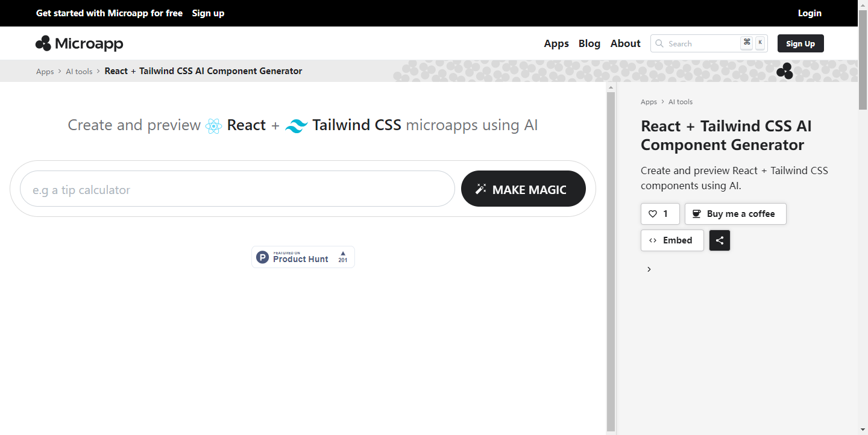Click Sign up link in black banner
The height and width of the screenshot is (435, 868).
(208, 13)
